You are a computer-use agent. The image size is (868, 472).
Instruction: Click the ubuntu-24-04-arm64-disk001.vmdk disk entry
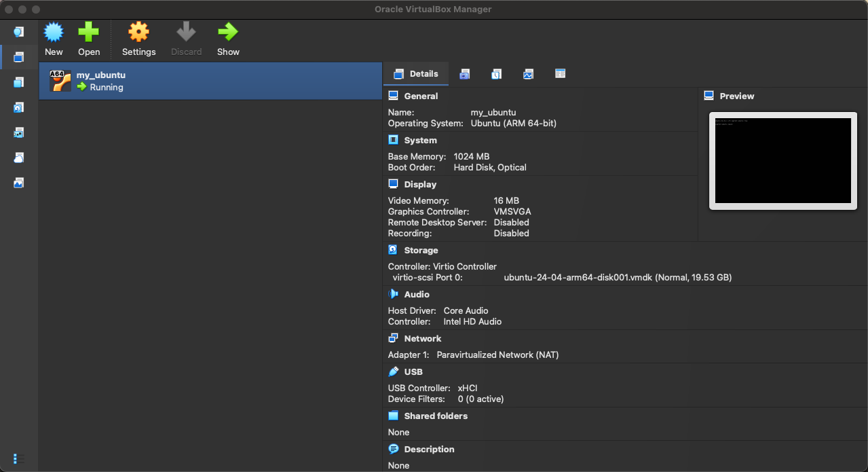click(x=618, y=278)
